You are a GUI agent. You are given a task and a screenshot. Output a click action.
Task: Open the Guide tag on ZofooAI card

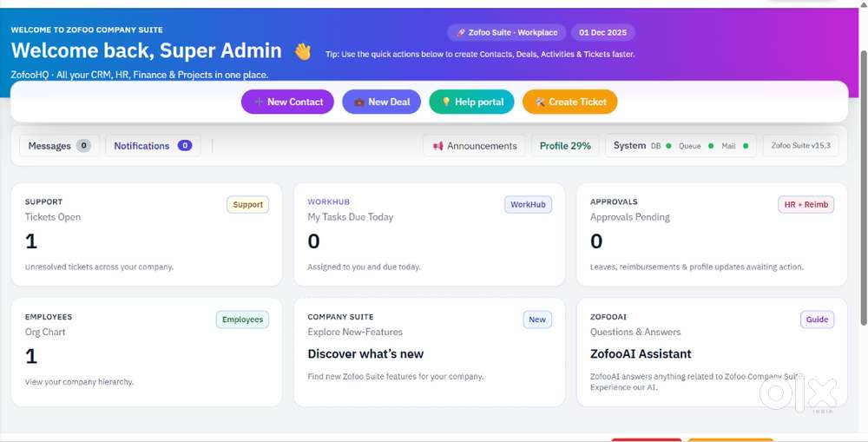click(x=817, y=320)
